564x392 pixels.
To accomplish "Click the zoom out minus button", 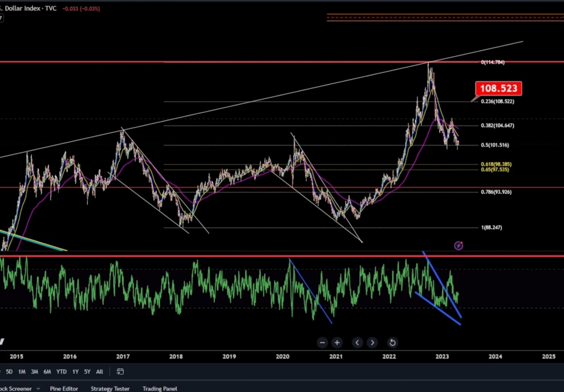I will click(x=322, y=343).
